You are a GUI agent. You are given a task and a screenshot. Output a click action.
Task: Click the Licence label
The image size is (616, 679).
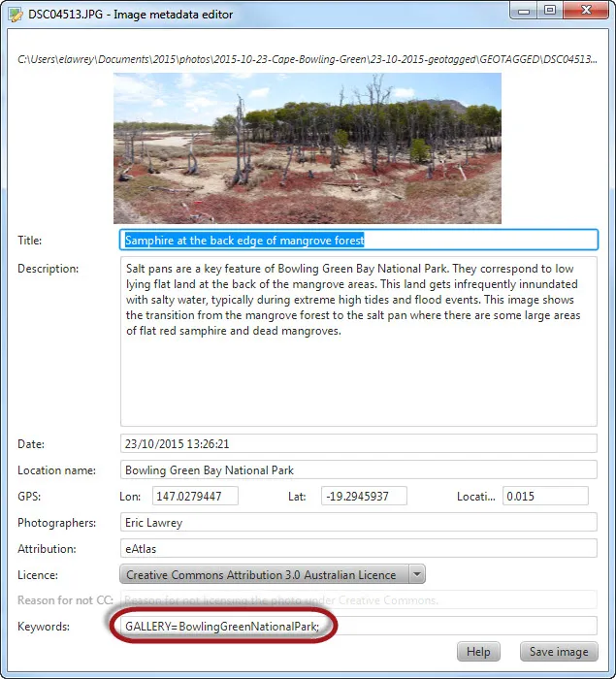(x=38, y=575)
